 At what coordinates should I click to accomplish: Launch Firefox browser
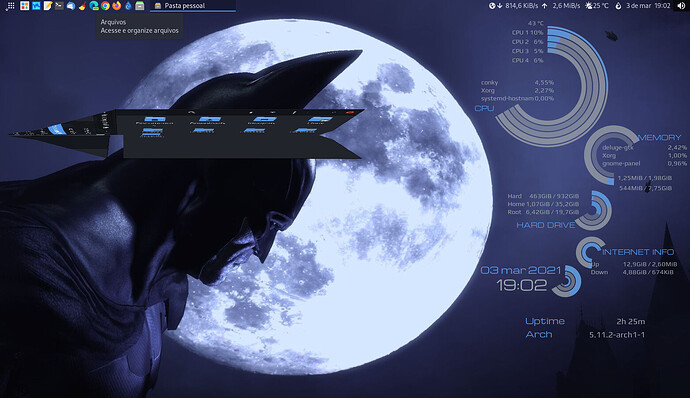[117, 6]
